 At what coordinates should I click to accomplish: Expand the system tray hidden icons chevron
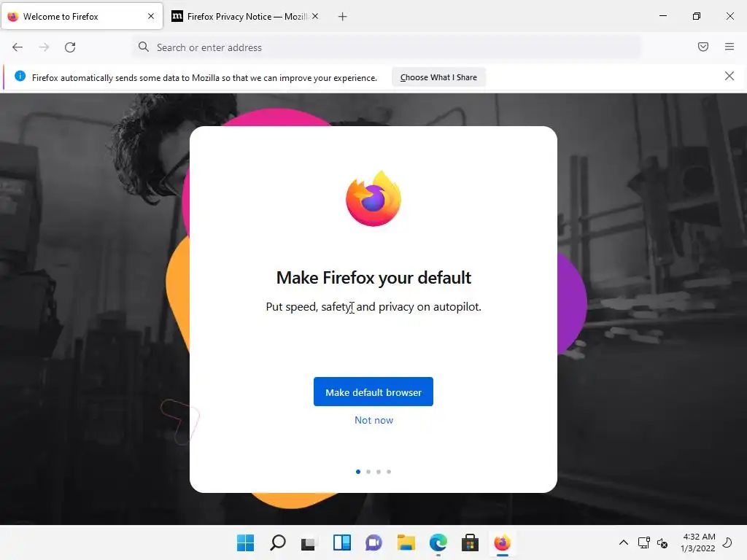pos(623,542)
